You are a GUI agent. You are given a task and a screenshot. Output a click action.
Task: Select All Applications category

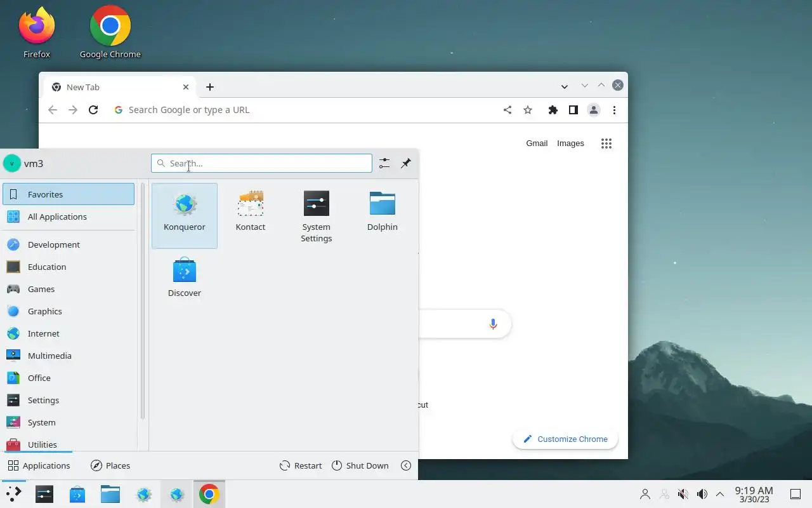pos(69,217)
